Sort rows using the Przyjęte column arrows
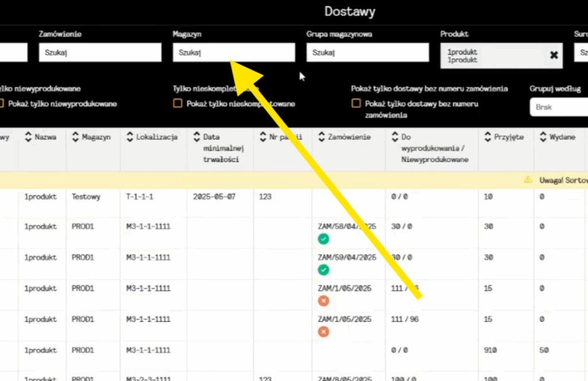Image resolution: width=588 pixels, height=381 pixels. (x=488, y=137)
